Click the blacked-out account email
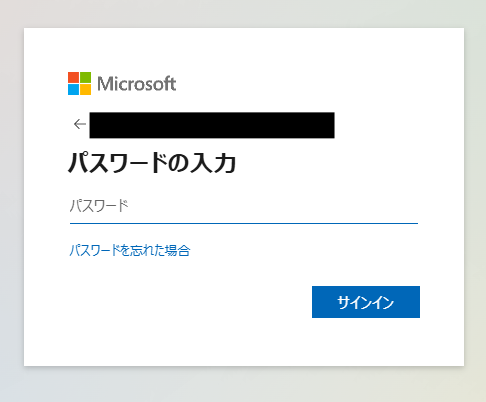The width and height of the screenshot is (486, 402). coord(212,125)
